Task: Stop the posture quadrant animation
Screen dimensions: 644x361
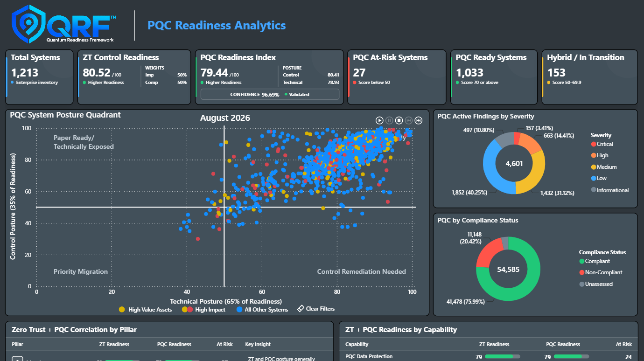Action: [399, 120]
